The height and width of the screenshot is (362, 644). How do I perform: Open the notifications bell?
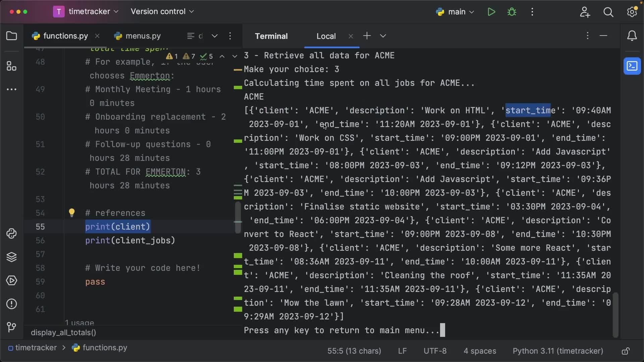tap(633, 36)
